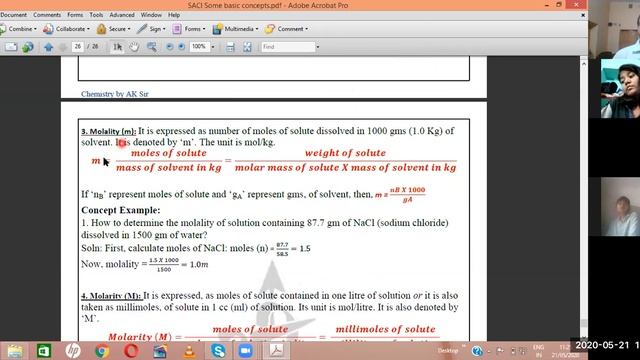
Task: Click the globe web icon in toolbar
Action: (28, 47)
